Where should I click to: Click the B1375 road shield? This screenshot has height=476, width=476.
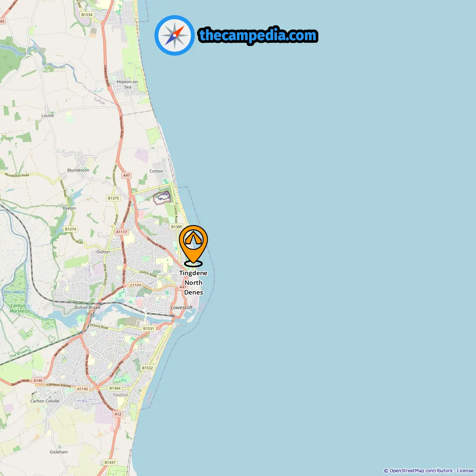tap(113, 198)
